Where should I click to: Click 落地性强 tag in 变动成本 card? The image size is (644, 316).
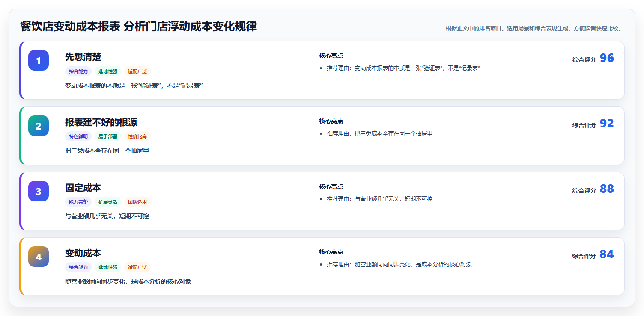tap(108, 267)
